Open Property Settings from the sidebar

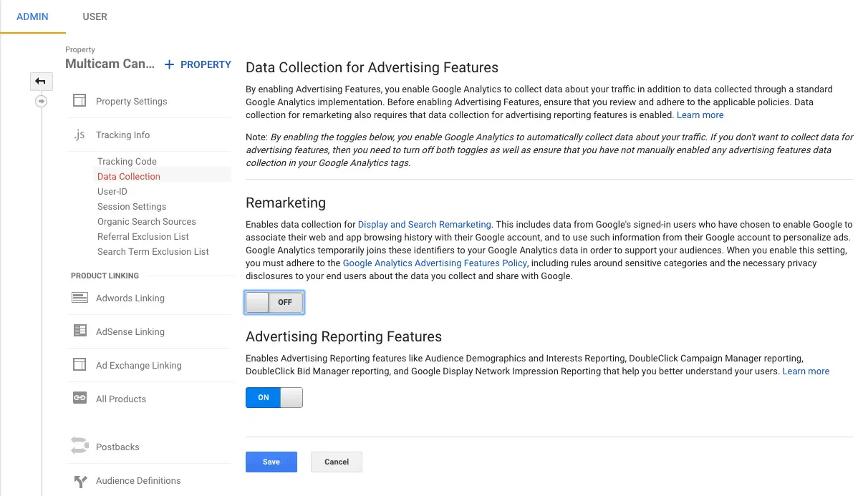(131, 101)
